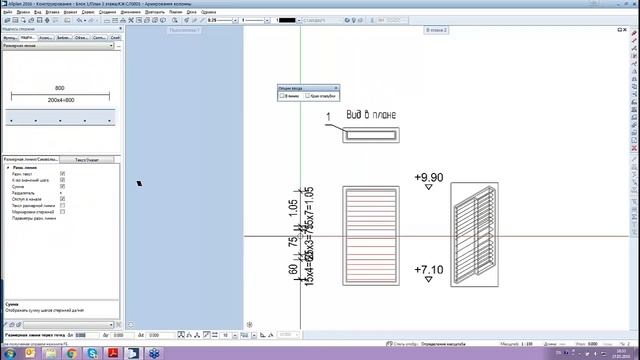Screen dimensions: 640x360
Task: Open the 'Размерная линия' dropdown in the left panel
Action: tap(58, 46)
